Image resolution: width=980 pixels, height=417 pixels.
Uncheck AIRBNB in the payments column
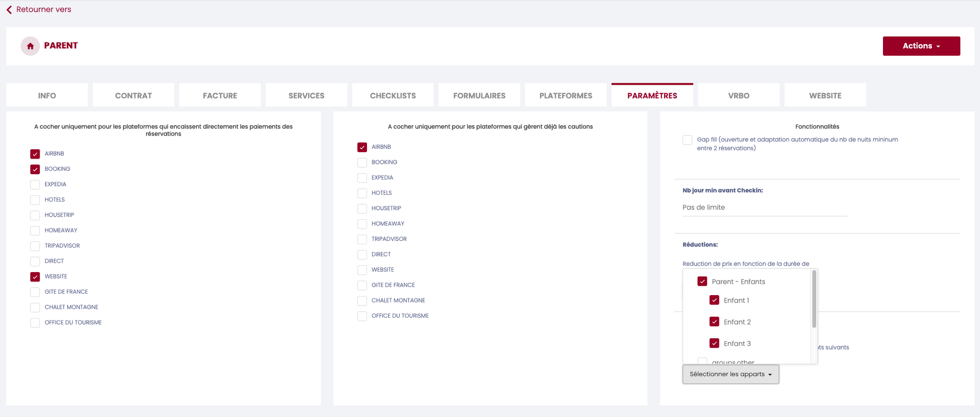[x=35, y=154]
